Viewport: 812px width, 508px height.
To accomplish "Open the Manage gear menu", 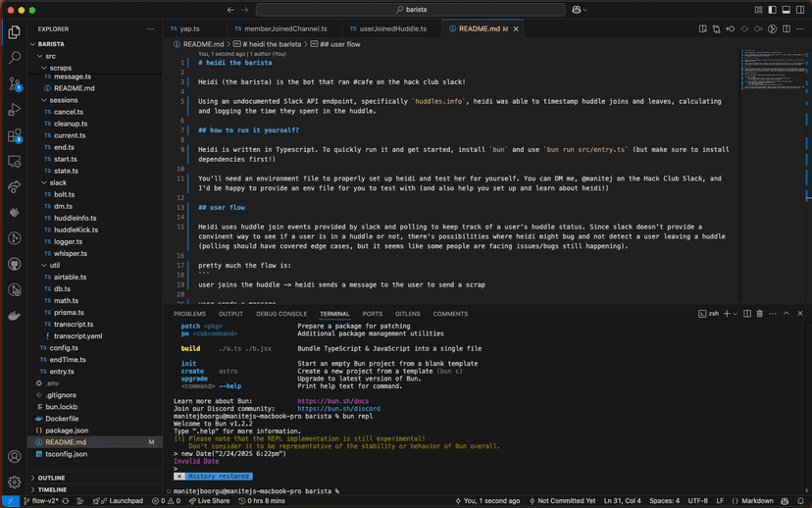I will [14, 482].
